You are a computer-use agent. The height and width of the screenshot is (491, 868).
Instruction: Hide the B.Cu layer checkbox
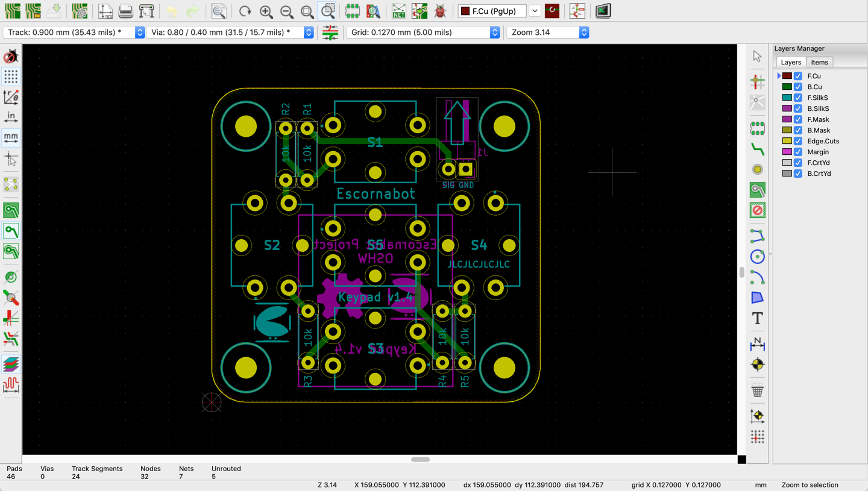(x=798, y=87)
